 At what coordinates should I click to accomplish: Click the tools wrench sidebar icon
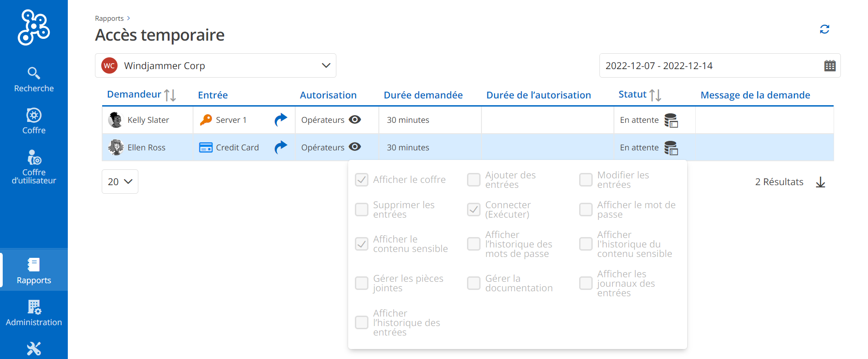[x=34, y=349]
